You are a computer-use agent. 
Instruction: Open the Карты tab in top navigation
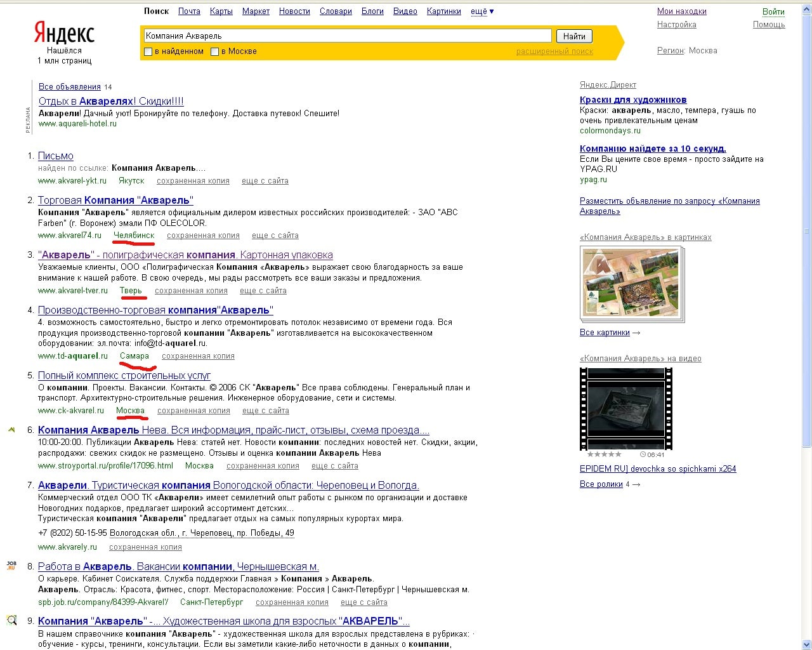(x=221, y=11)
